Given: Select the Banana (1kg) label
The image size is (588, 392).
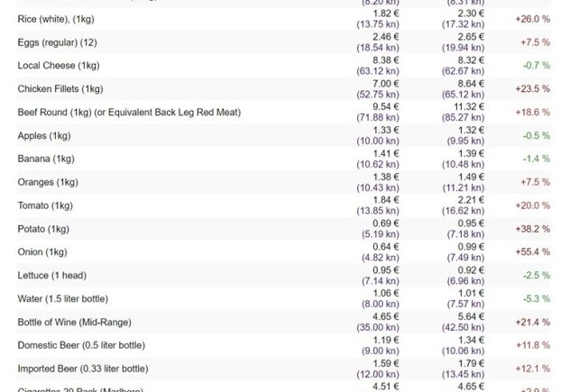Looking at the screenshot, I should tap(46, 159).
